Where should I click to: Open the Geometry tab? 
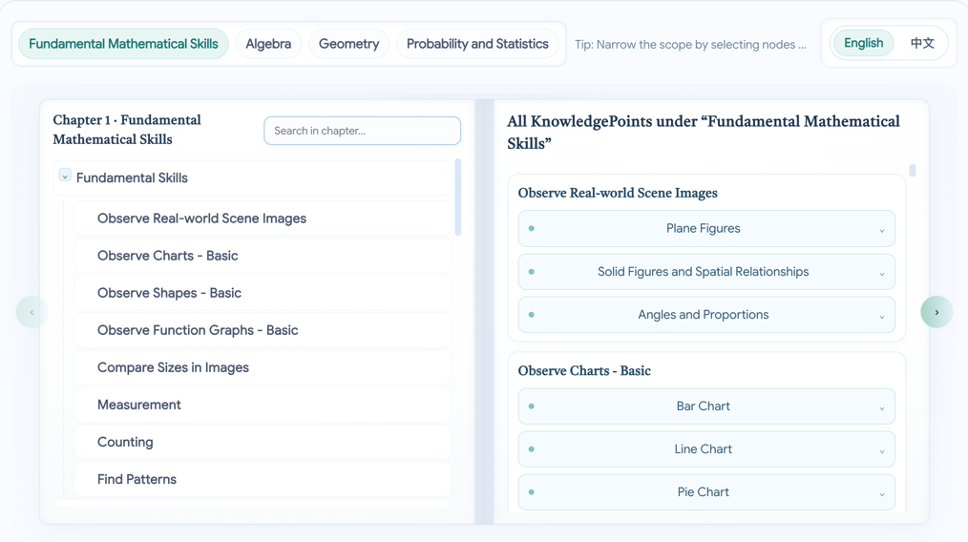pos(349,44)
